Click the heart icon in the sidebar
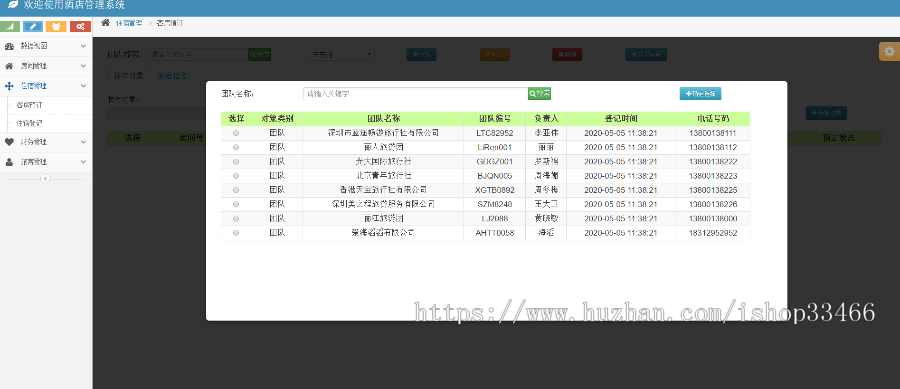Image resolution: width=900 pixels, height=389 pixels. [x=9, y=142]
